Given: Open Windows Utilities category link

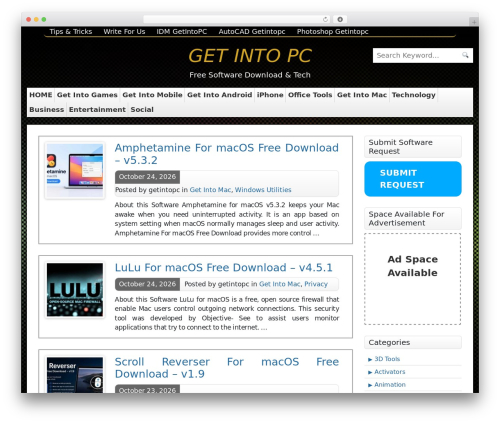Looking at the screenshot, I should tap(263, 190).
